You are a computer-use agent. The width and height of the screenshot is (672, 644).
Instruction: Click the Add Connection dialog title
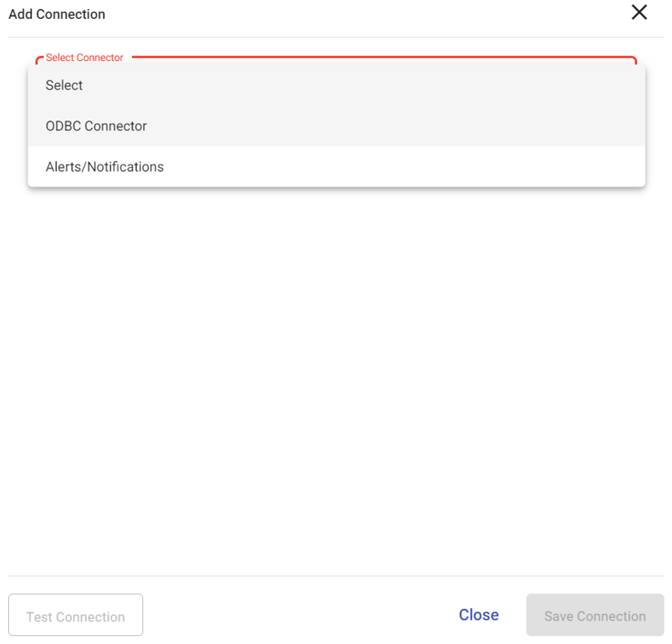[57, 14]
